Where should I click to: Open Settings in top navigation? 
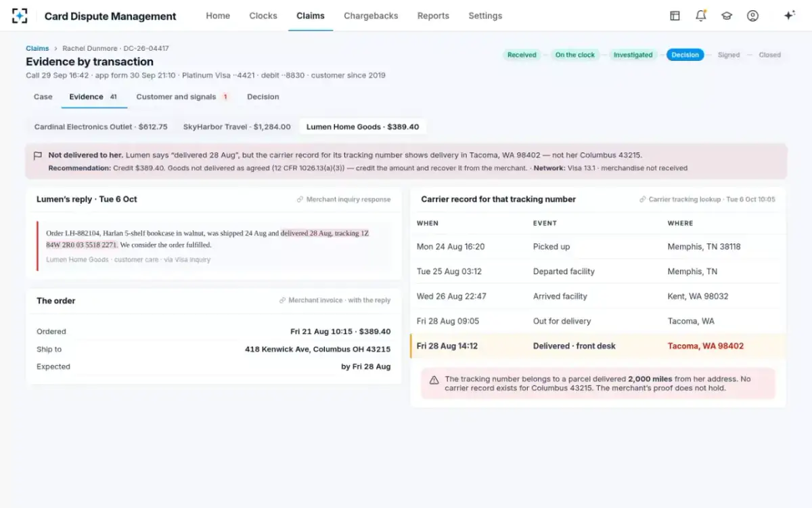(x=485, y=16)
